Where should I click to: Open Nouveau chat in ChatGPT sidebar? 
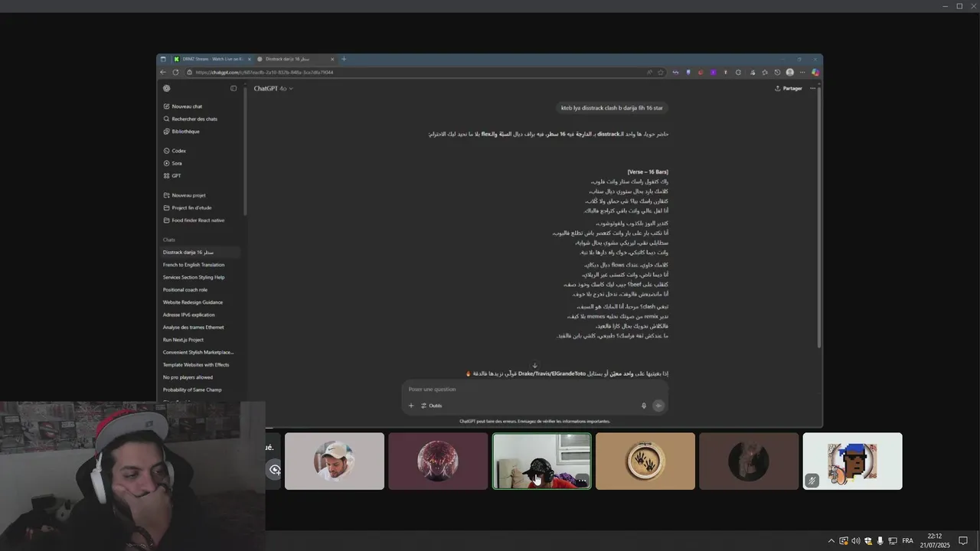point(183,106)
